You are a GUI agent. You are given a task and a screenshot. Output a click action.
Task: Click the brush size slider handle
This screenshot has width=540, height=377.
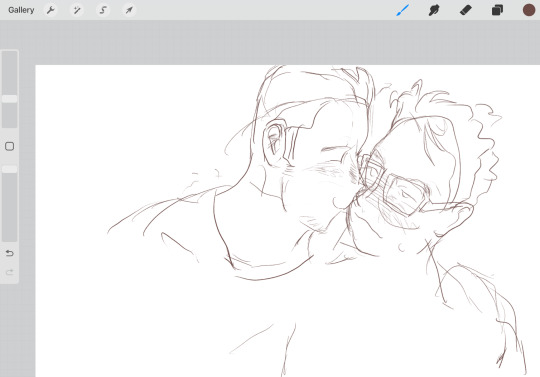click(10, 99)
